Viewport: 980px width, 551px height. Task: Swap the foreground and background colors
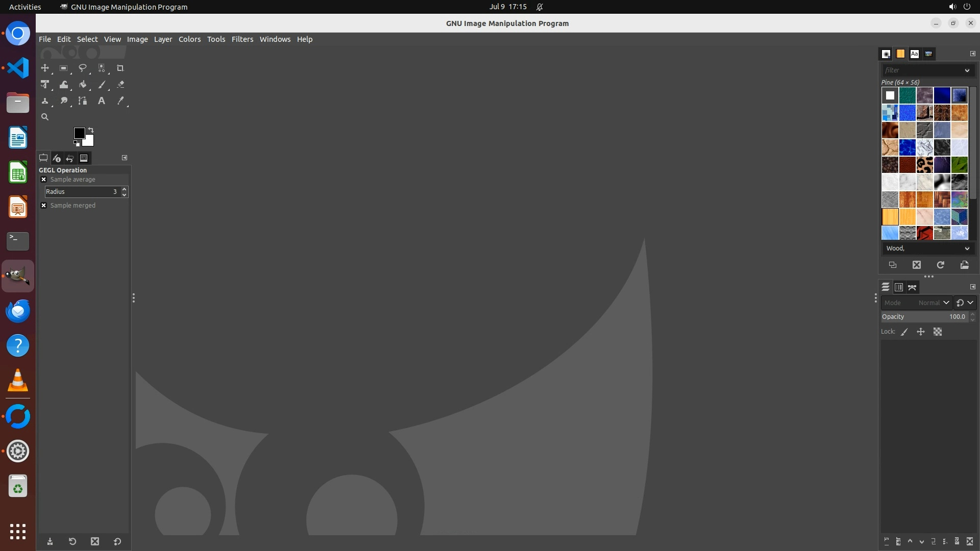[91, 130]
